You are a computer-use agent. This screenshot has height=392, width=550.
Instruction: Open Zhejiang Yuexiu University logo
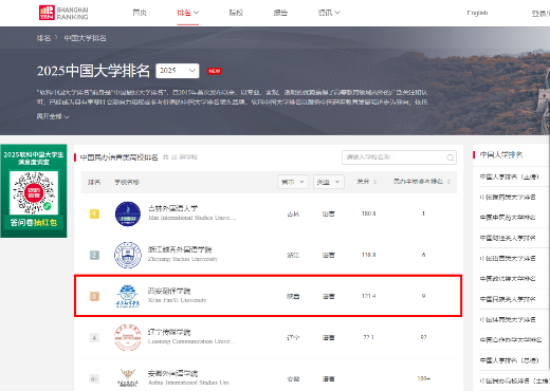[128, 255]
